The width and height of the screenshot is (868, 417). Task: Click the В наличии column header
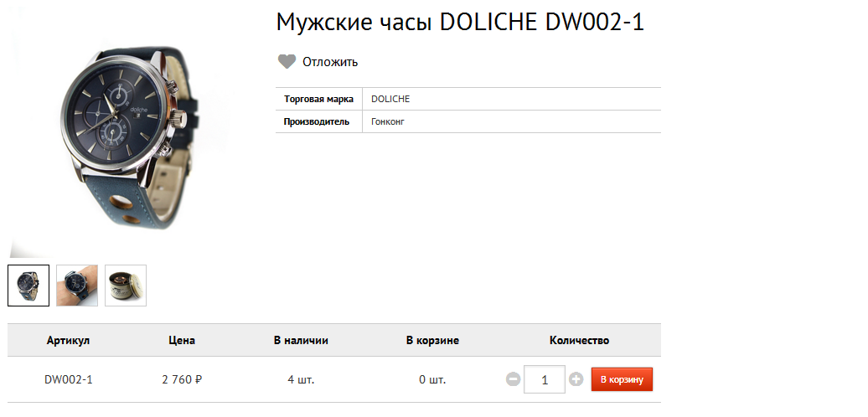pos(301,340)
